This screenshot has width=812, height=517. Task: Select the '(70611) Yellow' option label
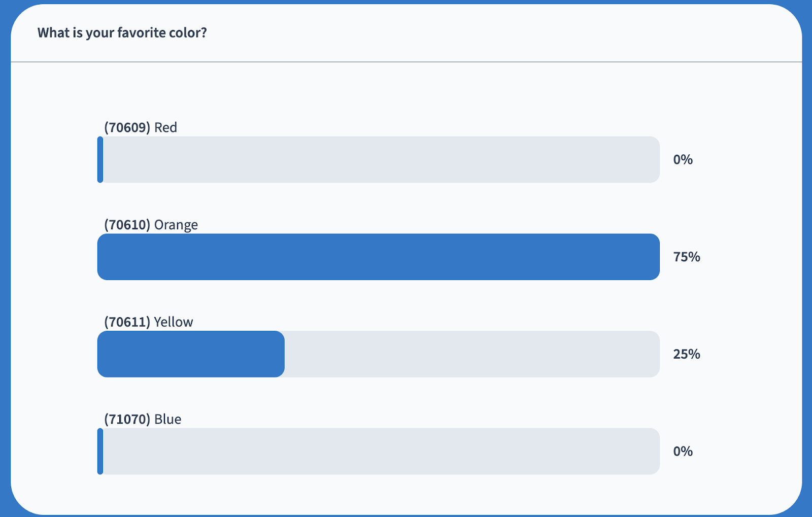click(149, 322)
